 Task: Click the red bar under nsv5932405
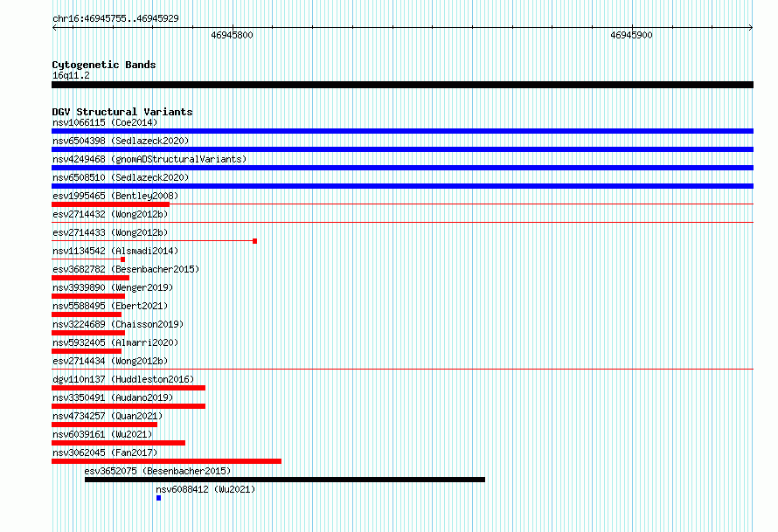click(x=87, y=351)
